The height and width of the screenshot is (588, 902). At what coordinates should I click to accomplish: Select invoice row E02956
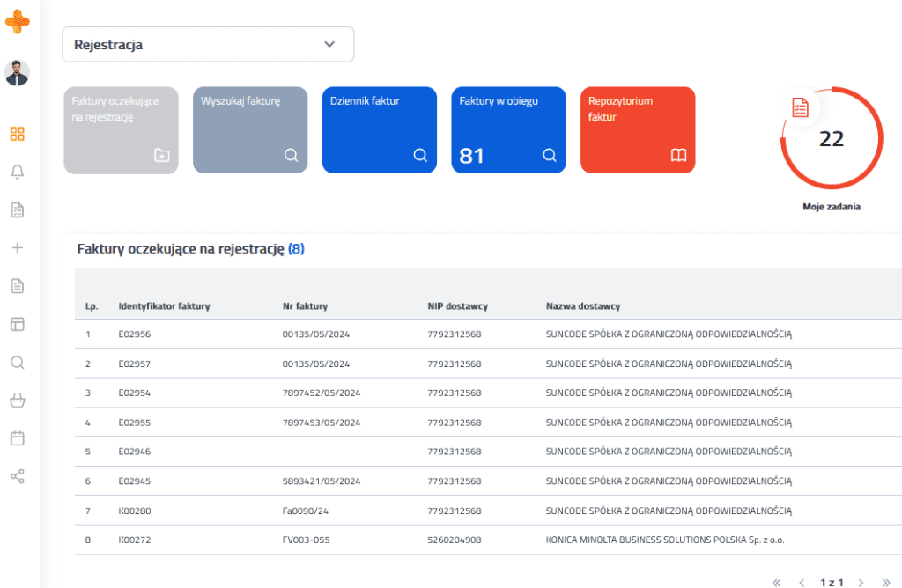(488, 334)
